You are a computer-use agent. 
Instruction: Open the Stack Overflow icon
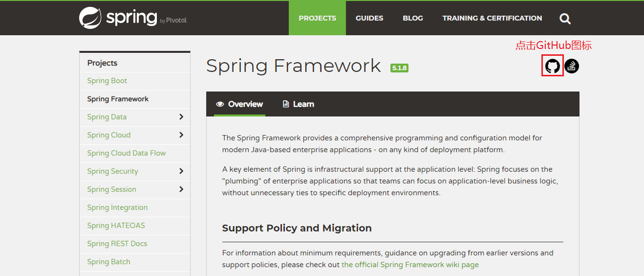pos(572,66)
